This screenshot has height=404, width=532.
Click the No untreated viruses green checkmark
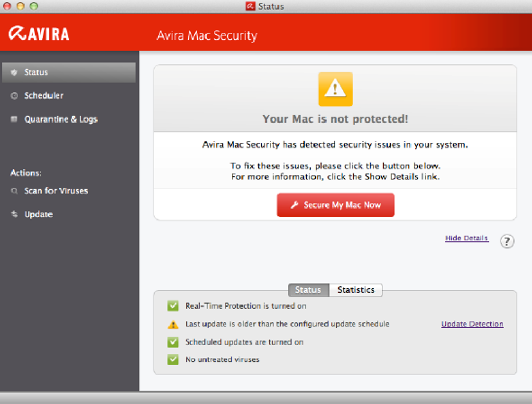click(173, 360)
